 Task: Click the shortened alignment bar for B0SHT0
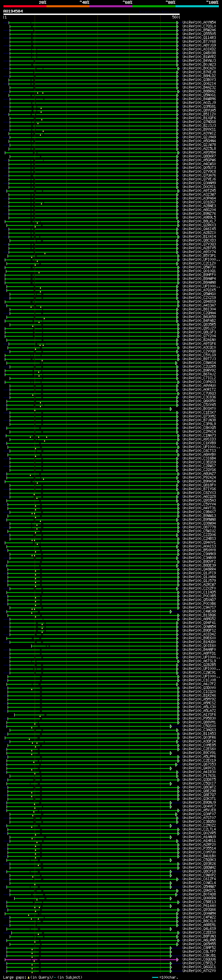(x=89, y=409)
